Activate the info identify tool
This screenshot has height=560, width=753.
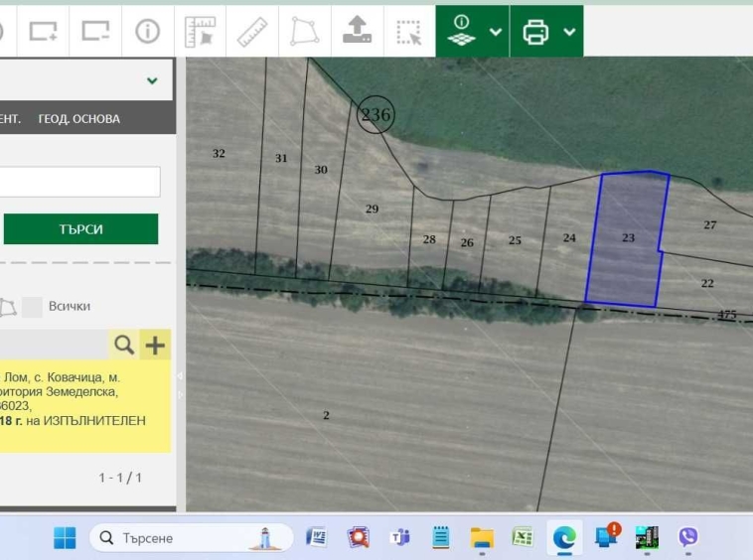(147, 32)
